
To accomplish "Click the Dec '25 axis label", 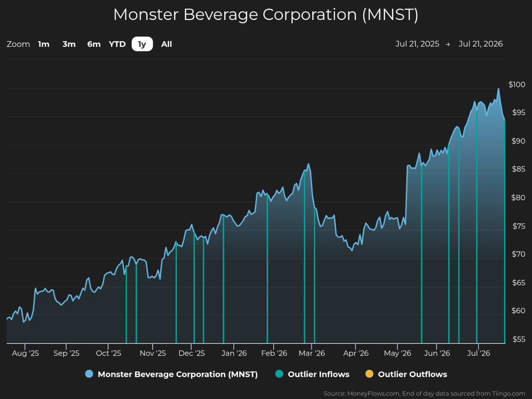I will point(192,353).
